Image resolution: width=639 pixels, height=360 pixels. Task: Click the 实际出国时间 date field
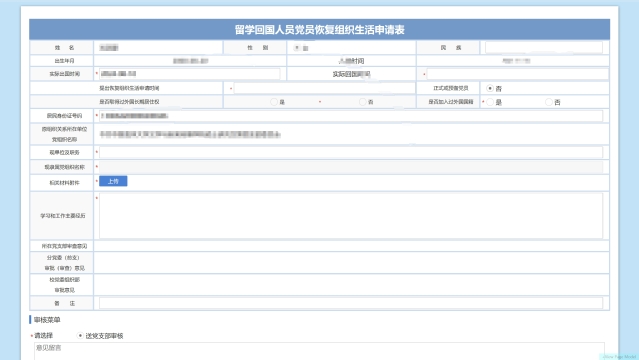pyautogui.click(x=189, y=74)
